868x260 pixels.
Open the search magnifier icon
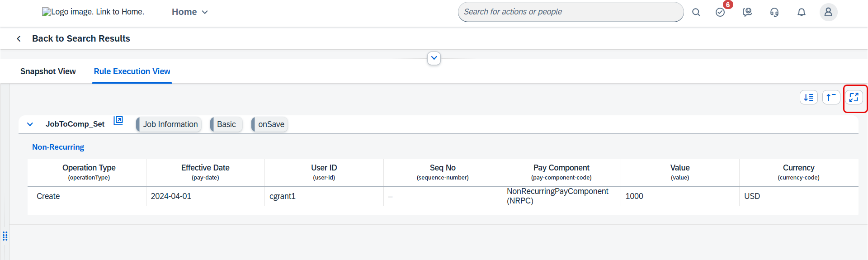(696, 12)
